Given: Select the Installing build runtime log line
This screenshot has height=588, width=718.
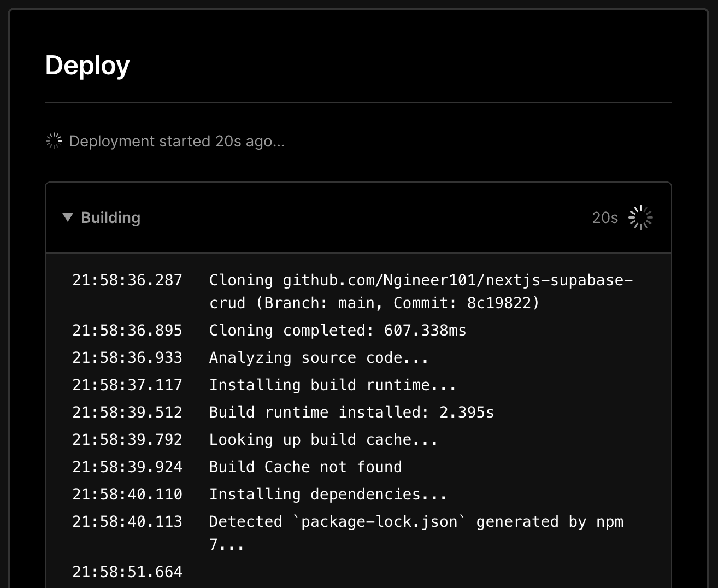Looking at the screenshot, I should [332, 385].
